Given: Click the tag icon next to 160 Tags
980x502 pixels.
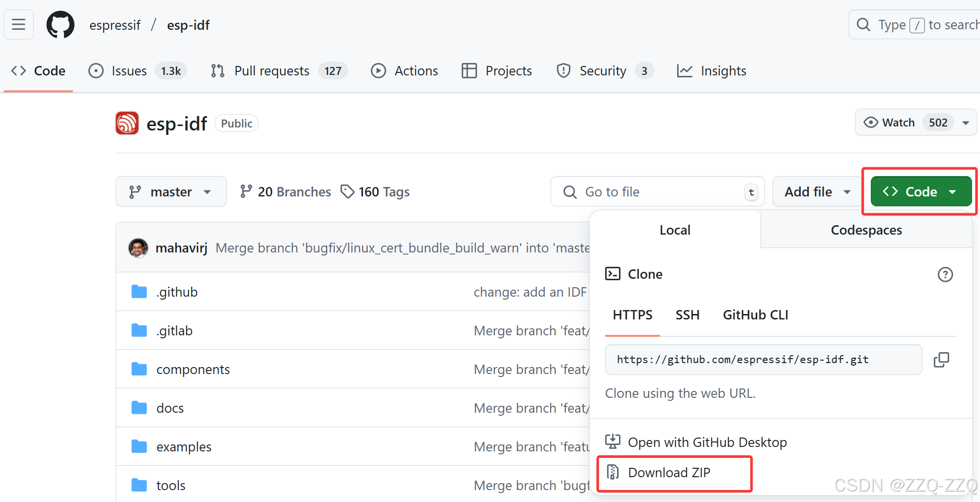Looking at the screenshot, I should pos(348,191).
